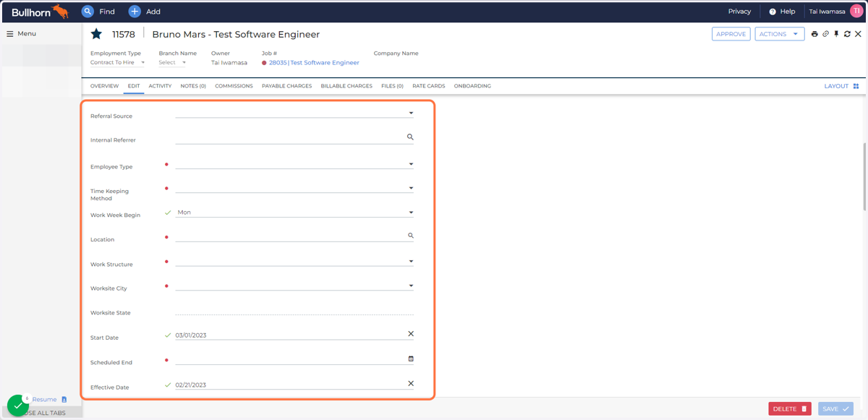Open the ONBOARDING tab
This screenshot has height=420, width=868.
click(472, 86)
